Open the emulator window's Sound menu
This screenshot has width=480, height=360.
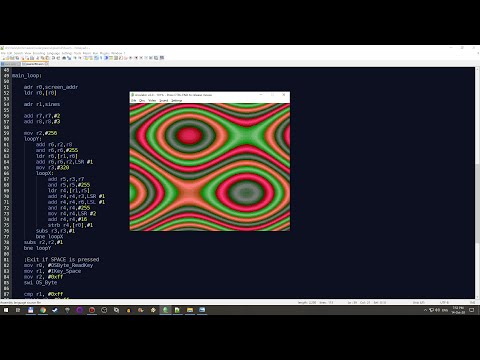(x=163, y=100)
